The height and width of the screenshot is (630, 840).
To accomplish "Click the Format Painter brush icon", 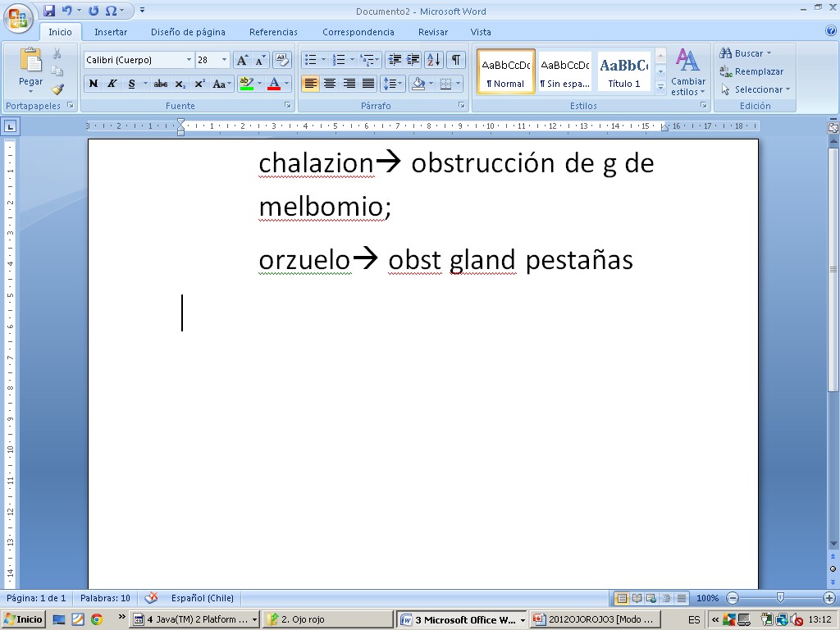I will (x=57, y=89).
